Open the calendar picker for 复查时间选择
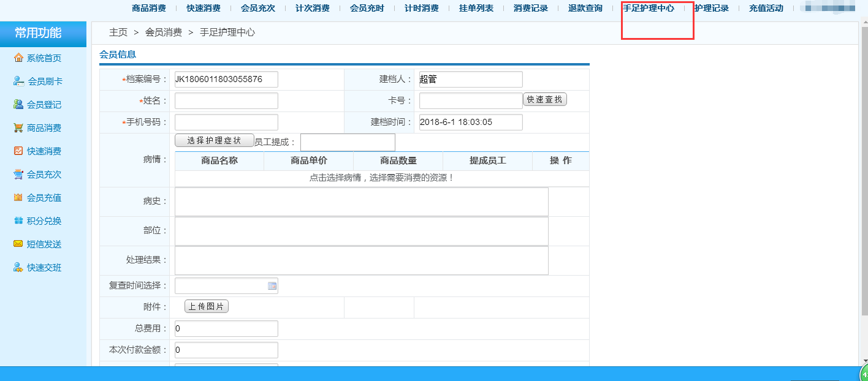The height and width of the screenshot is (381, 868). pyautogui.click(x=272, y=286)
